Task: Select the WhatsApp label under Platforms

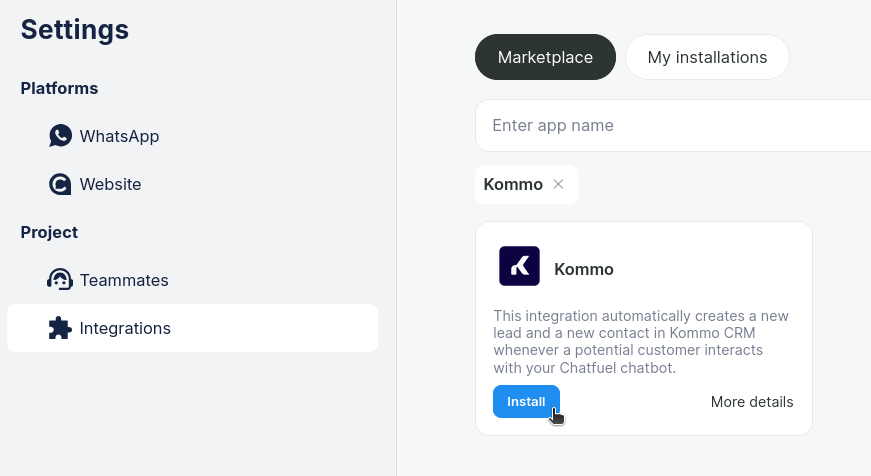Action: (119, 136)
